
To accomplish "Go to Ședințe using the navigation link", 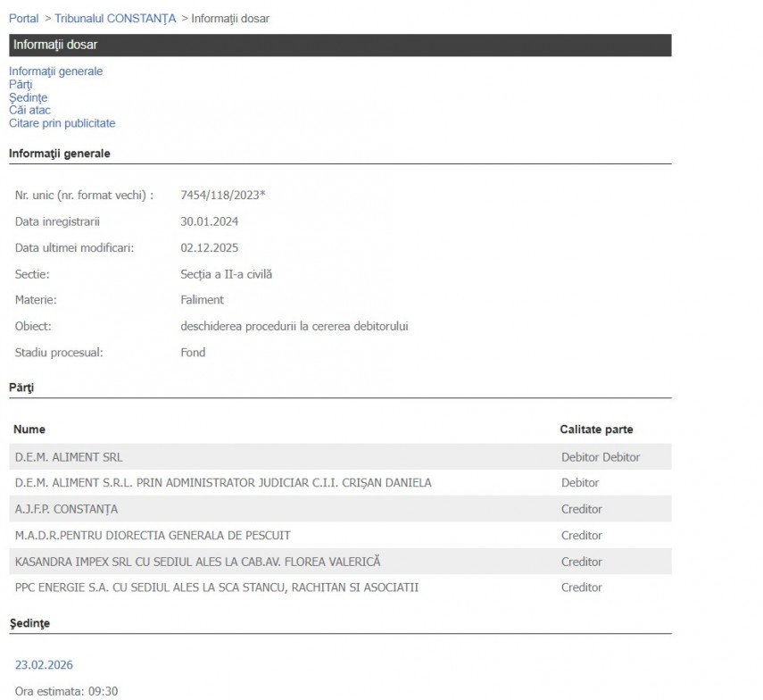I will point(28,97).
